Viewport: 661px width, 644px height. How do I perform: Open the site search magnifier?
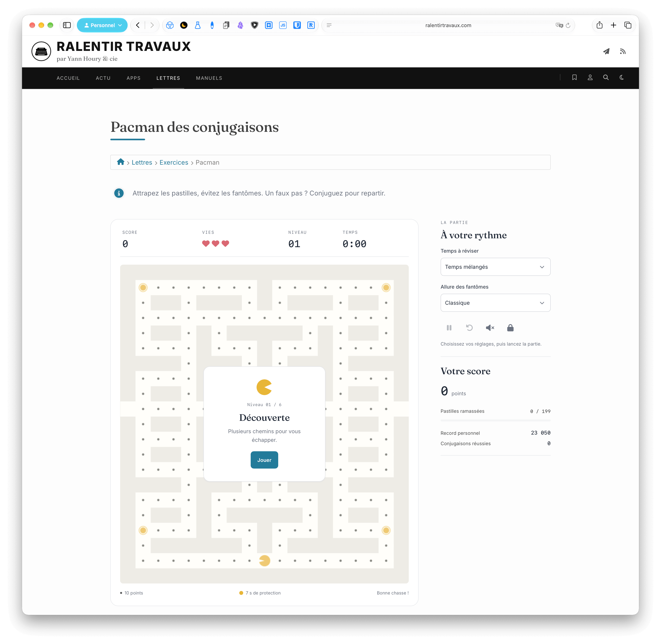click(606, 77)
